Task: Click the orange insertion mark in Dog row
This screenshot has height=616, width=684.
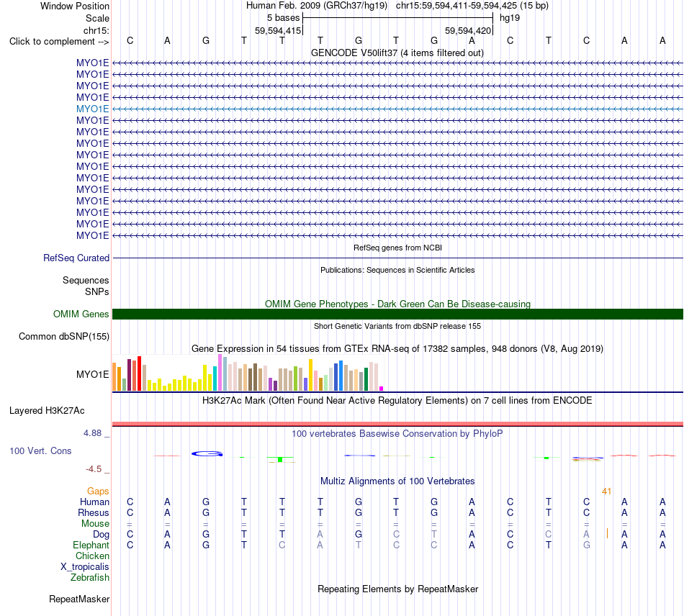Action: (x=607, y=533)
